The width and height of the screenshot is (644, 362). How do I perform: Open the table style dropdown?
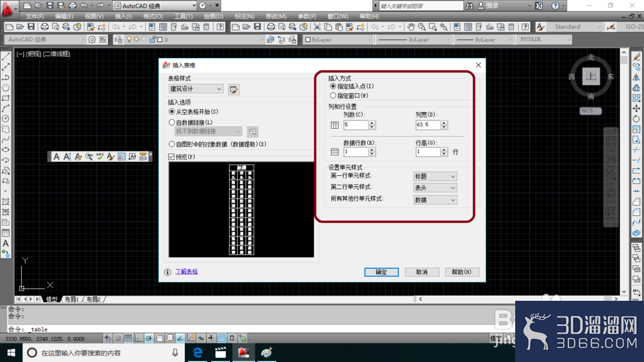point(196,89)
